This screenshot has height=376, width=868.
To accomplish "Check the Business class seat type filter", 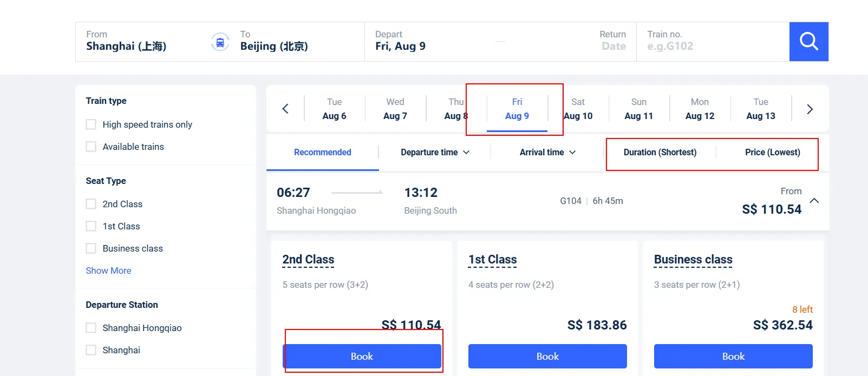I will (x=90, y=248).
